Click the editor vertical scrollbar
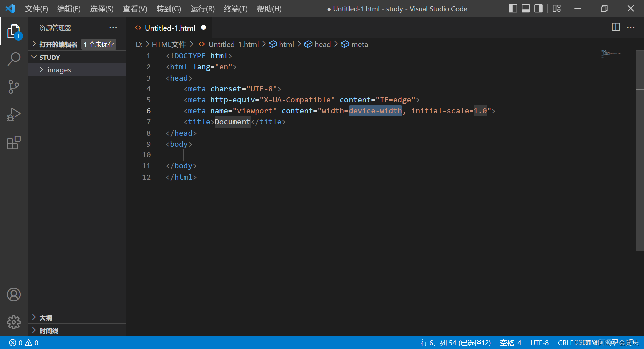644x349 pixels. 640,151
